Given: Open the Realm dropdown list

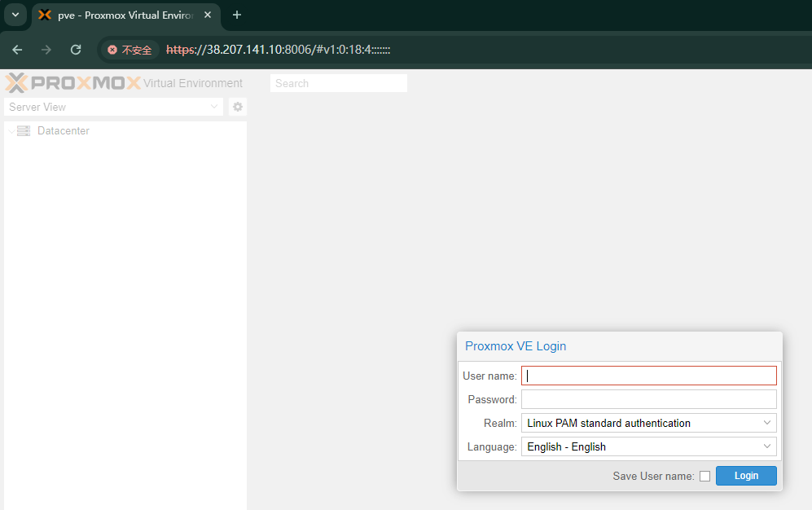Looking at the screenshot, I should point(767,423).
